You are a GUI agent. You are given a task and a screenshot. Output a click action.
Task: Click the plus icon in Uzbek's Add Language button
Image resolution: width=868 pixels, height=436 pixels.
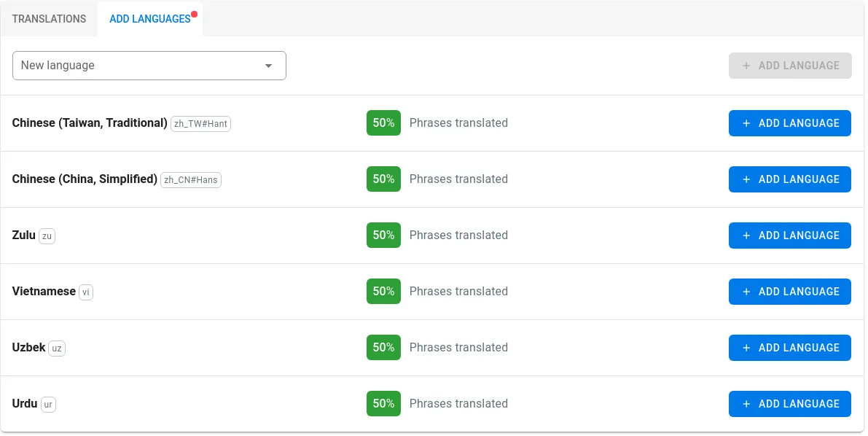pos(746,348)
